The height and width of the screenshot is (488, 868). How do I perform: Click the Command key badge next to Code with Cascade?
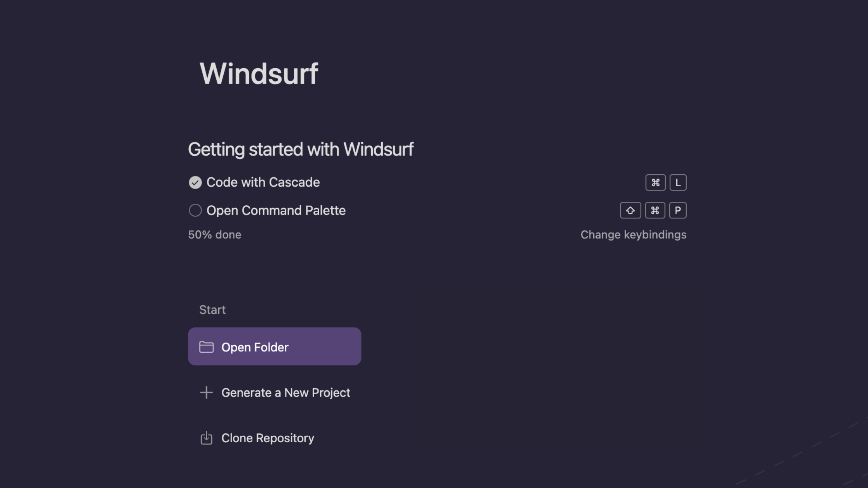pyautogui.click(x=655, y=182)
